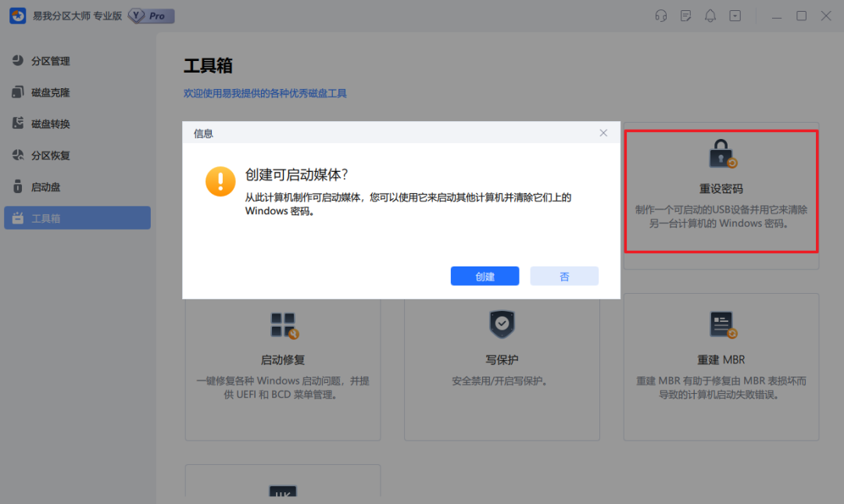
Task: Open the 重建 MBR tool icon
Action: tap(722, 325)
